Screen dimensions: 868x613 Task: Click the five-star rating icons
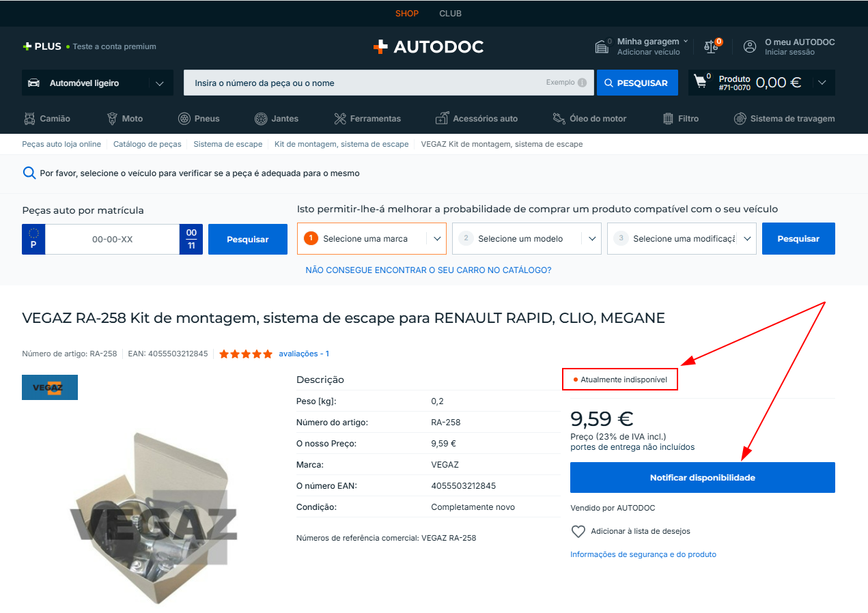click(x=246, y=354)
